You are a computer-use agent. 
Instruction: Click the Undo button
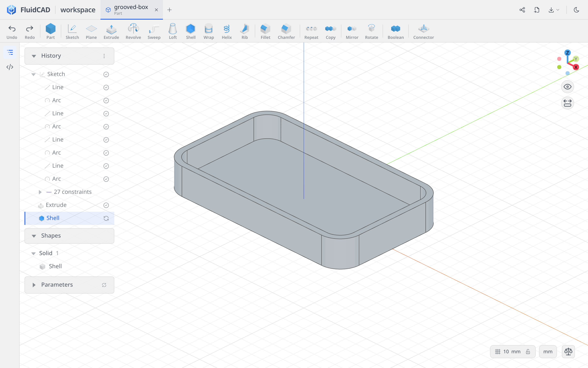pos(12,31)
